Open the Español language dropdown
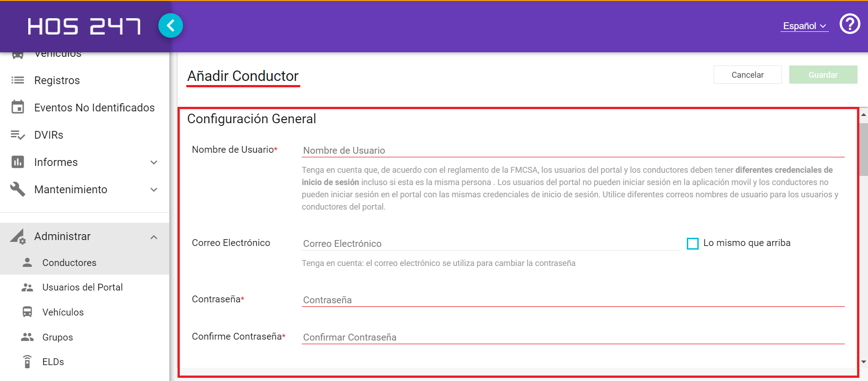This screenshot has height=381, width=868. click(805, 26)
